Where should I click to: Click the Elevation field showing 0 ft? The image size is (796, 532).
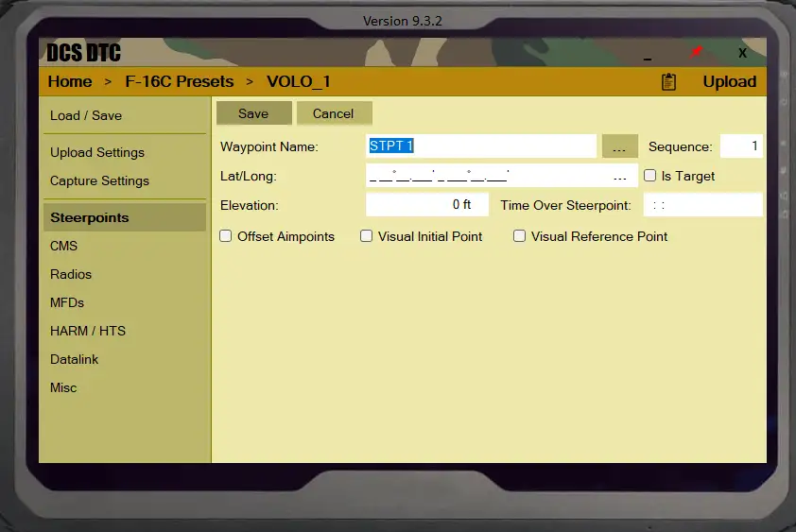click(427, 204)
